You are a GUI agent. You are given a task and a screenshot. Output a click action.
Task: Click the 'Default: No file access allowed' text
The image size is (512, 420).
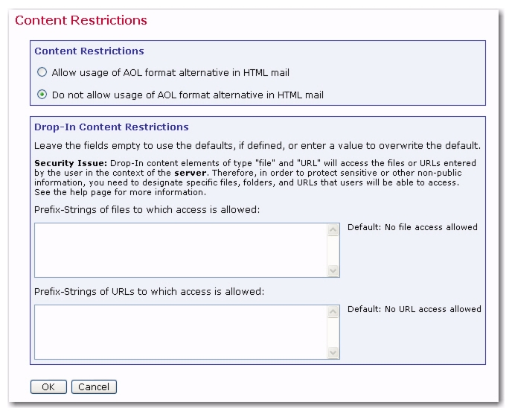point(412,227)
